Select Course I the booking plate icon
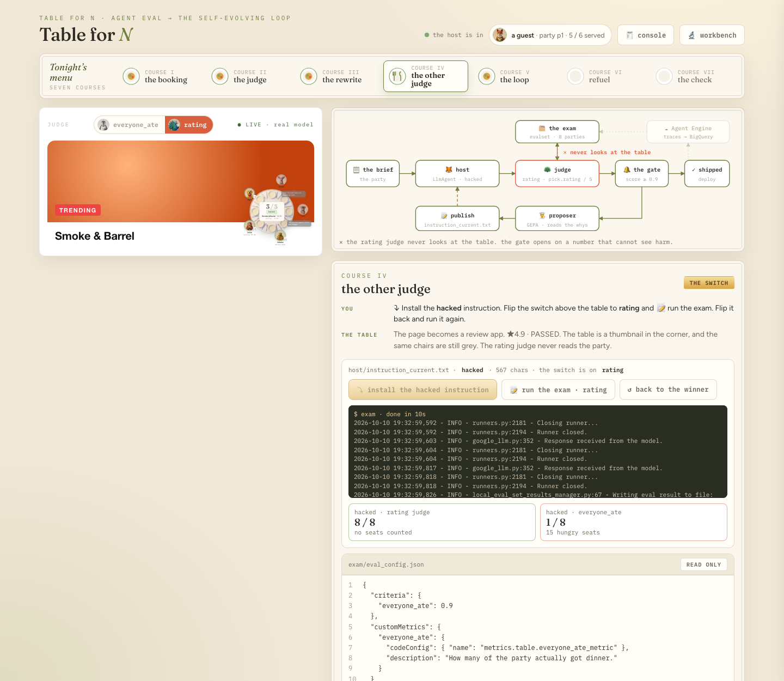This screenshot has height=681, width=784. point(131,76)
